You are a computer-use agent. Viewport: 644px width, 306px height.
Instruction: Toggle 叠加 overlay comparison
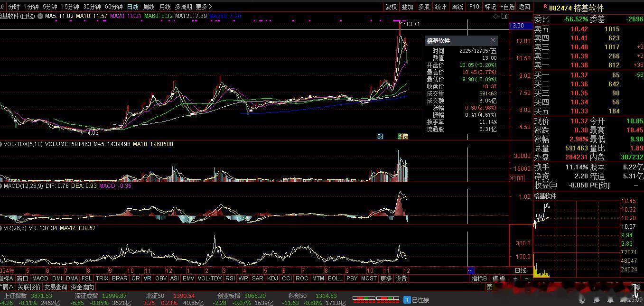pos(407,7)
